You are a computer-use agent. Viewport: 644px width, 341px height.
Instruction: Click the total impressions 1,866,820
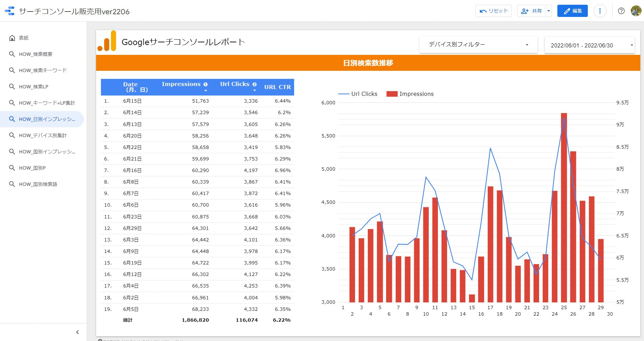coord(195,320)
